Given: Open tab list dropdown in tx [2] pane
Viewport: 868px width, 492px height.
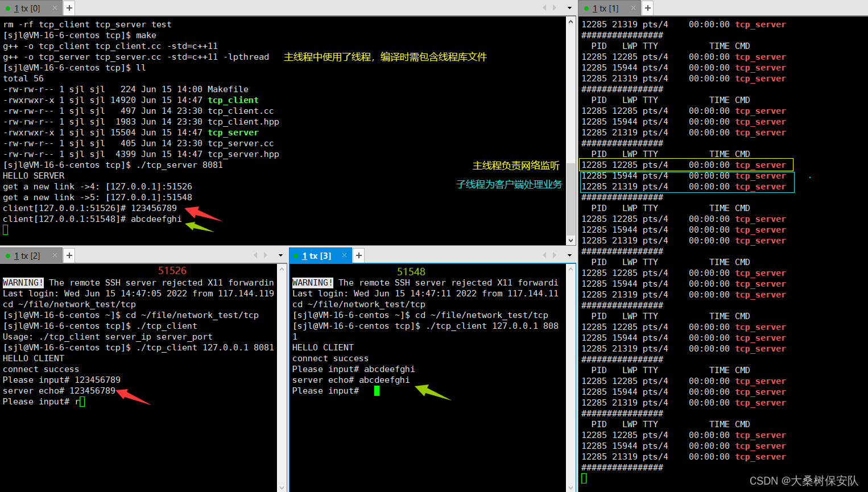Looking at the screenshot, I should tap(280, 255).
